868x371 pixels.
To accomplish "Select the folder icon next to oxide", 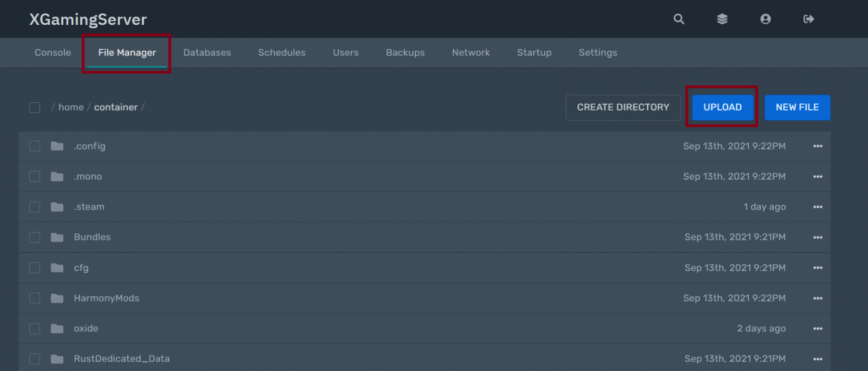I will tap(57, 328).
